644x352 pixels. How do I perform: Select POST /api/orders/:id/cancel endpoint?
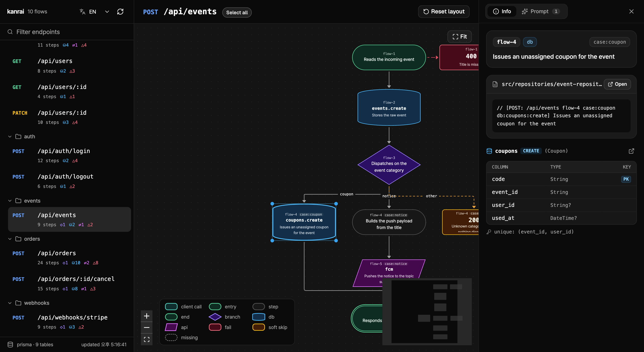69,283
